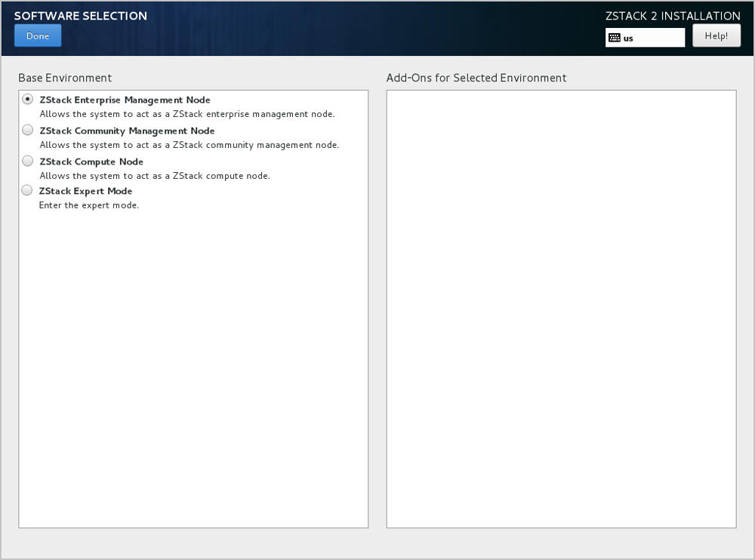Viewport: 755px width, 560px height.
Task: Click the community management node description line
Action: tap(189, 145)
